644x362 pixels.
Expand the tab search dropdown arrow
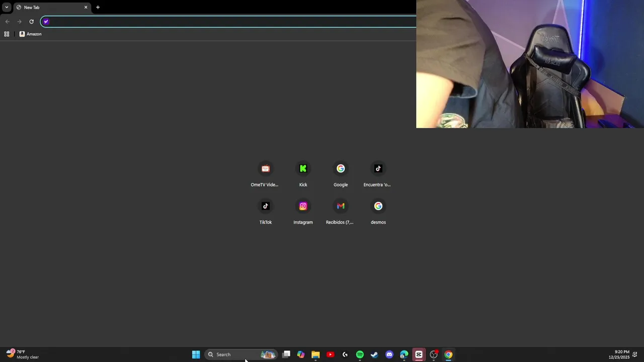pos(7,8)
